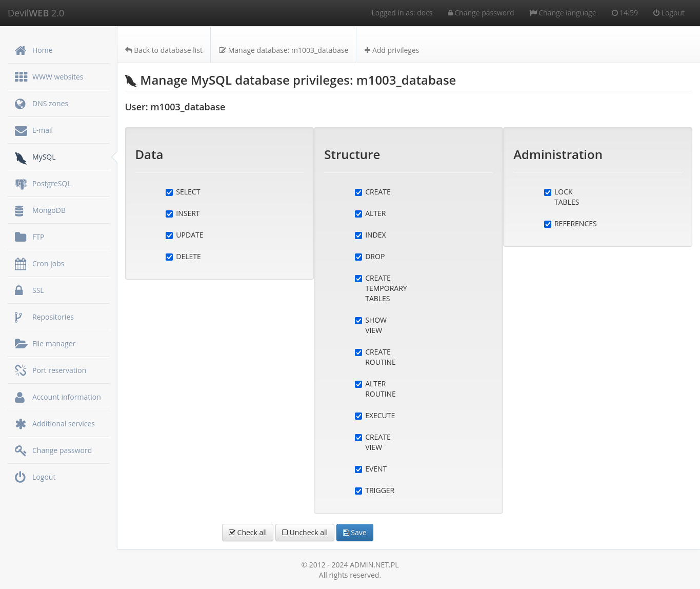
Task: Disable the TRIGGER privilege
Action: (x=358, y=490)
